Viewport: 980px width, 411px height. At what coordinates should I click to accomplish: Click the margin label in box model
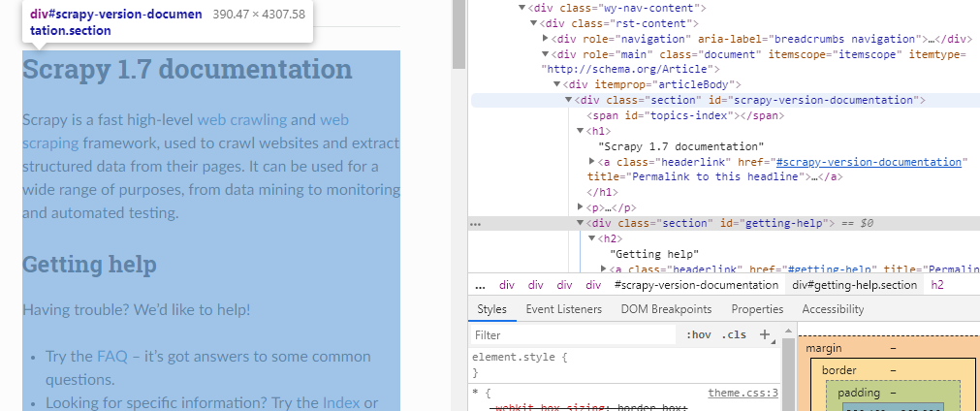pyautogui.click(x=824, y=348)
